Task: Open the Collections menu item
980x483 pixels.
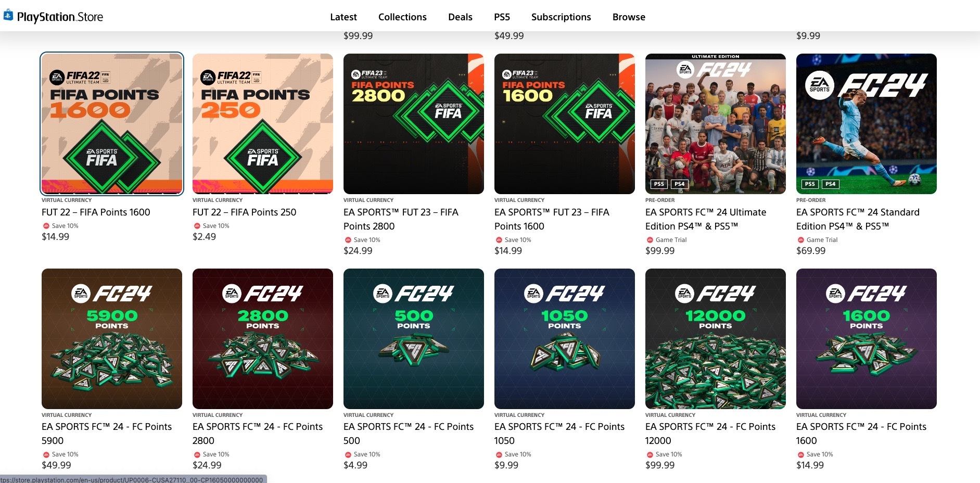Action: point(402,17)
